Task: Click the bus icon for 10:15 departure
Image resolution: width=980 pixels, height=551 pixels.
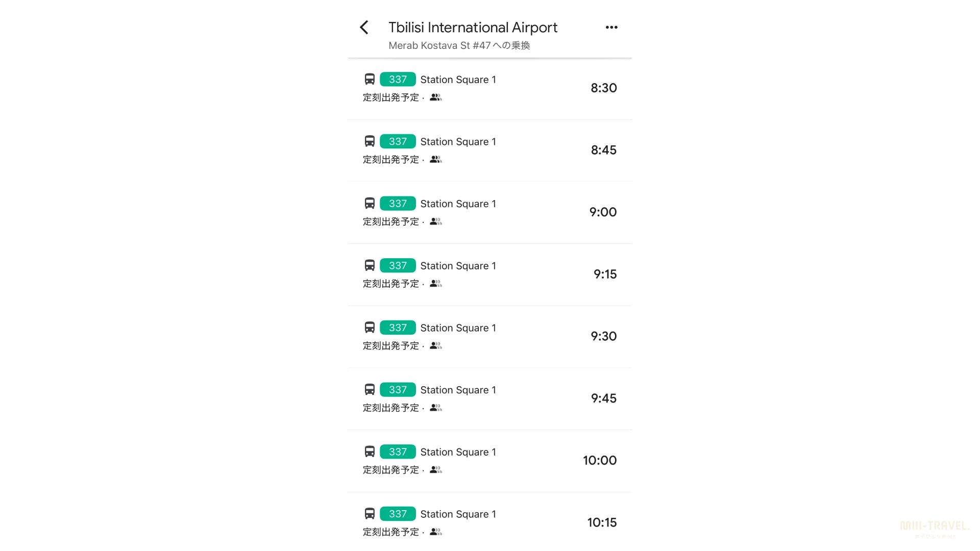Action: (370, 513)
